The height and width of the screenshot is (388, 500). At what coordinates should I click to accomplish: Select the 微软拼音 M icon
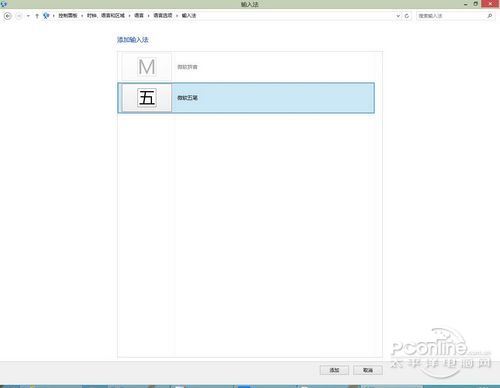click(x=147, y=67)
